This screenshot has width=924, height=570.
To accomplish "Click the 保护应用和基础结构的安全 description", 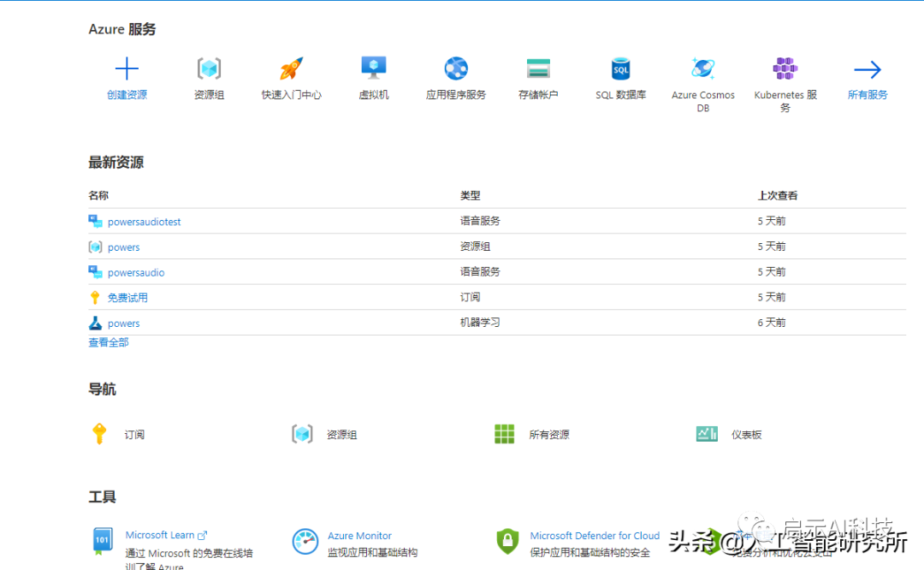I will pos(589,553).
